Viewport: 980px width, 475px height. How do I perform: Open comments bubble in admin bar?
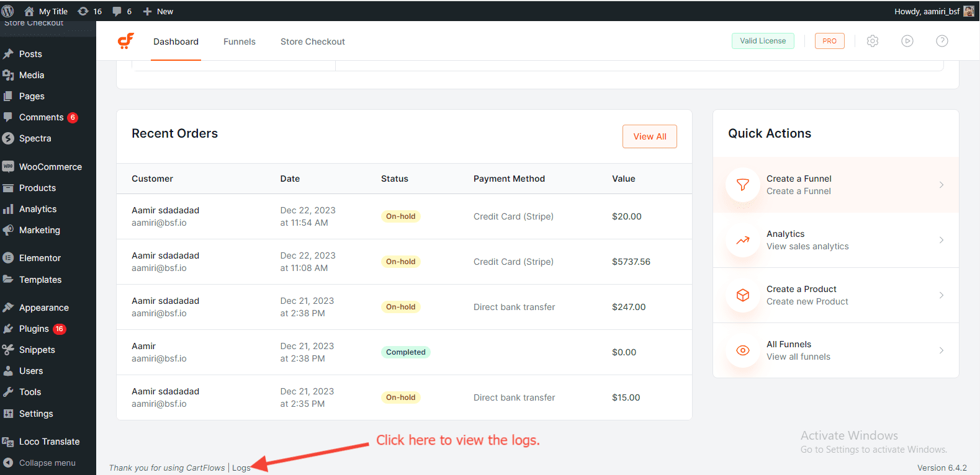122,11
